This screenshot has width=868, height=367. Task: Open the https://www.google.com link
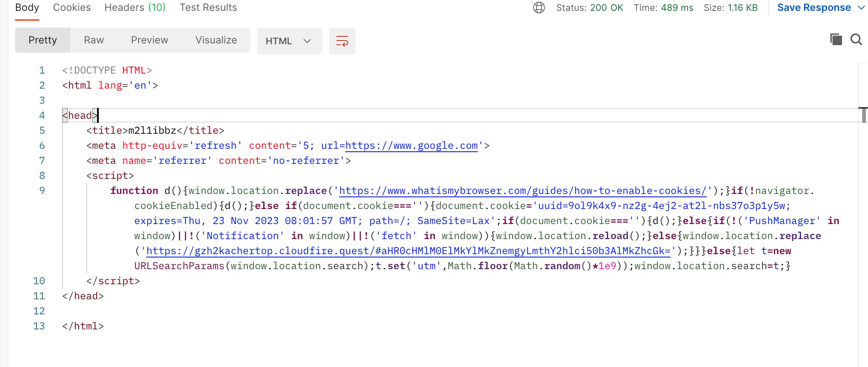point(411,145)
